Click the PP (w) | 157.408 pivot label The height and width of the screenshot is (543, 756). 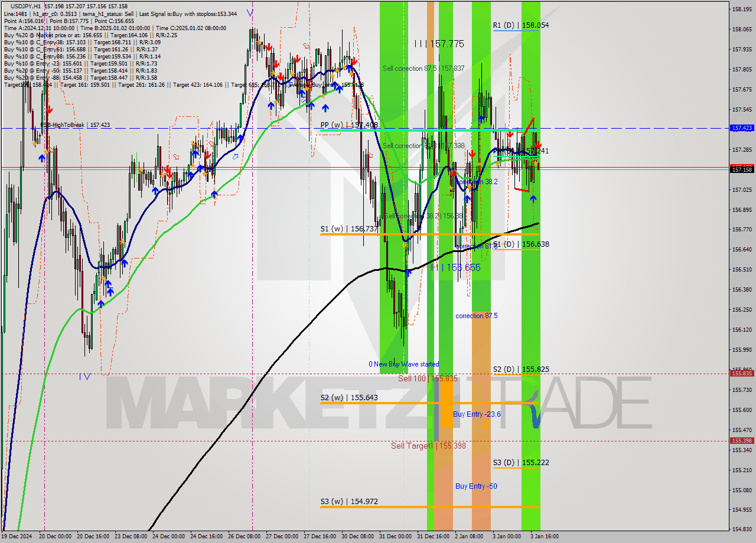[x=349, y=125]
